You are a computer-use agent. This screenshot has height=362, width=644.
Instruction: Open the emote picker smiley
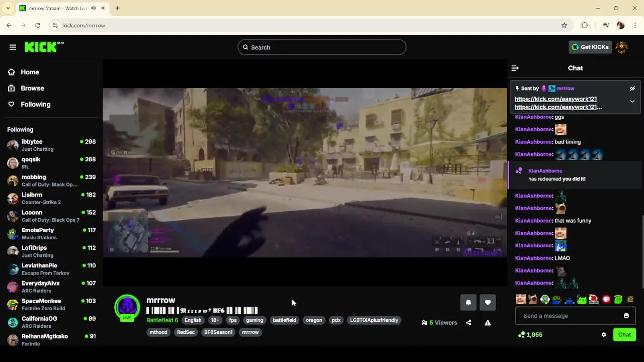click(626, 316)
